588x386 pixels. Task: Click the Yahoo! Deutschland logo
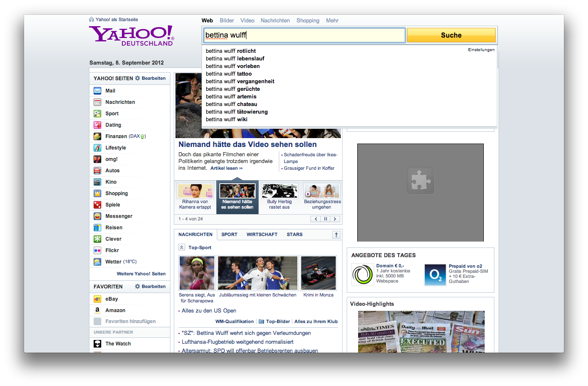click(x=131, y=35)
